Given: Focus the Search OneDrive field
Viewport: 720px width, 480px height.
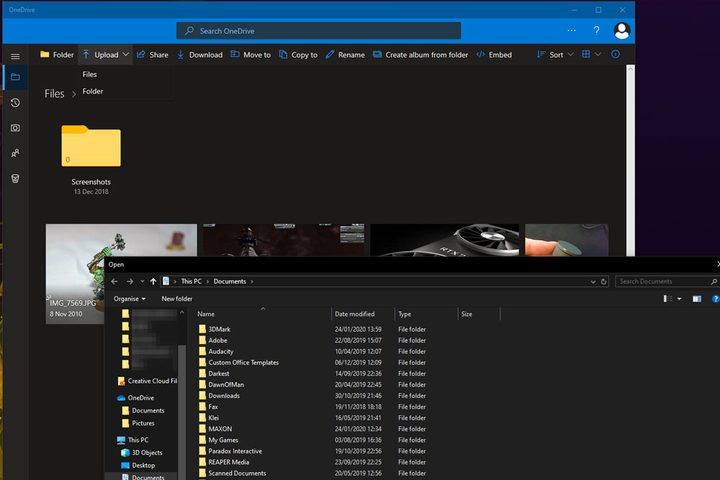Looking at the screenshot, I should click(319, 31).
